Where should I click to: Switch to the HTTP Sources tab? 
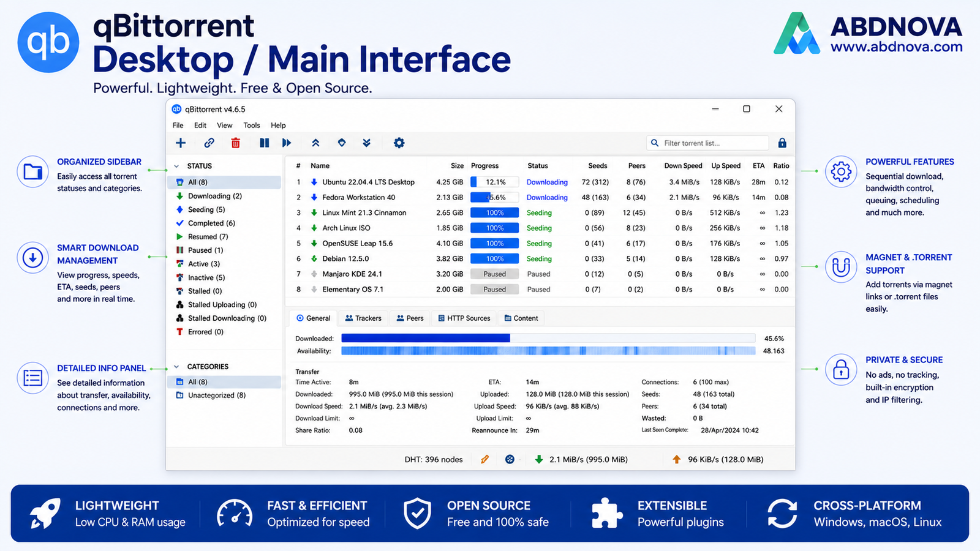click(464, 318)
